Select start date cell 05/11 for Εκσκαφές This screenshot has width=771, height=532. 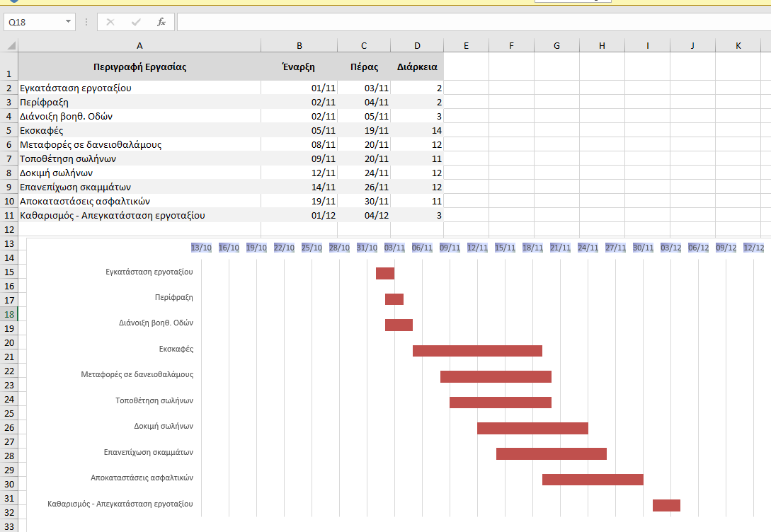[299, 131]
